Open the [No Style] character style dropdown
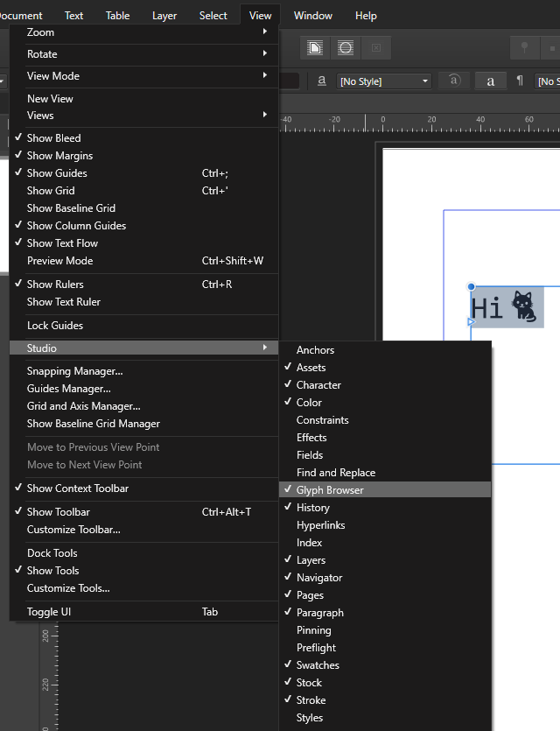Viewport: 560px width, 731px height. [x=383, y=81]
